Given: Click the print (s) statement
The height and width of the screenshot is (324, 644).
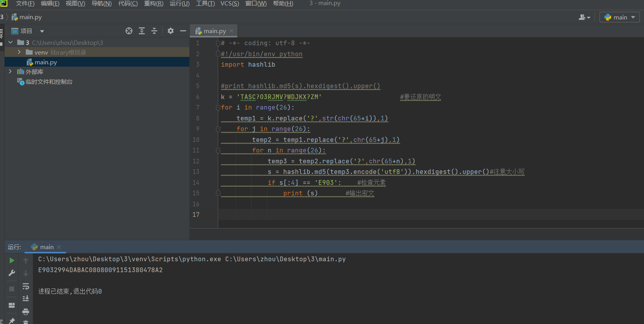Looking at the screenshot, I should tap(300, 193).
